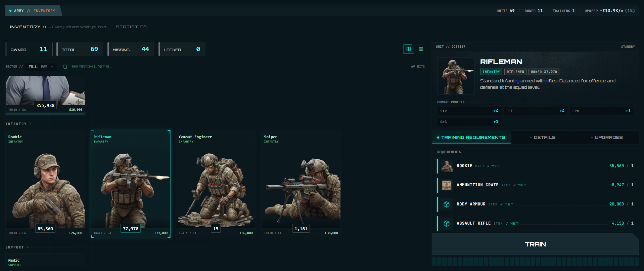Image resolution: width=644 pixels, height=271 pixels.
Task: Select the Medic support unit card
Action: click(x=45, y=260)
